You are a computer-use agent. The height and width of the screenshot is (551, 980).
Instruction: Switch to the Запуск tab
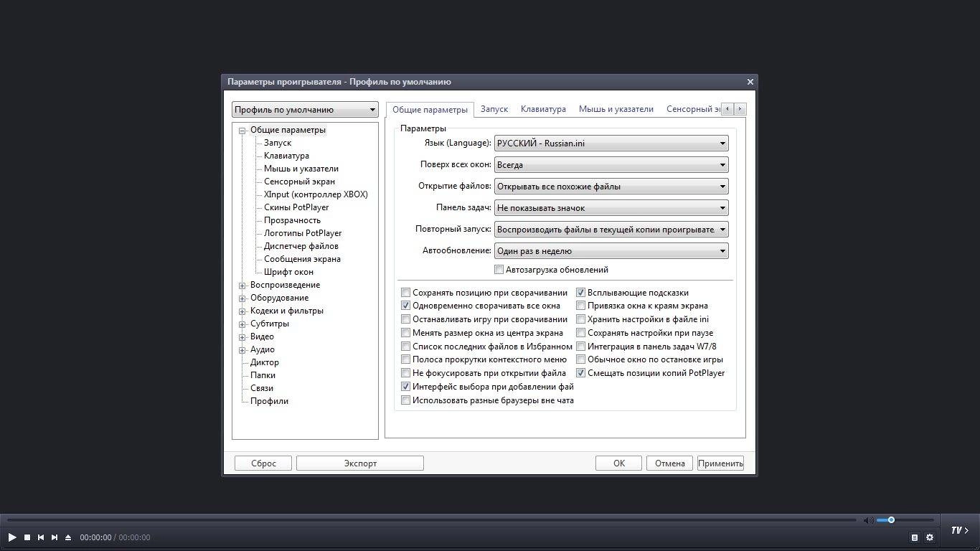click(x=494, y=109)
